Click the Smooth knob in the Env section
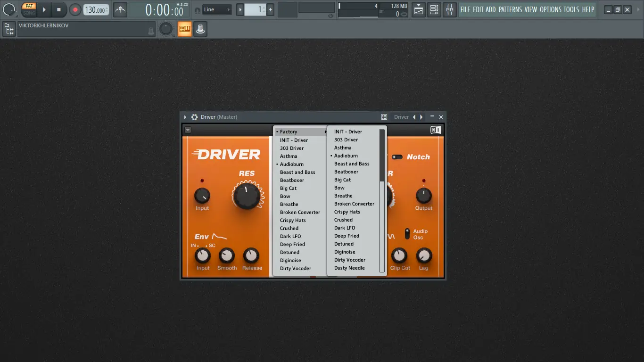Image resolution: width=644 pixels, height=362 pixels. (x=227, y=256)
